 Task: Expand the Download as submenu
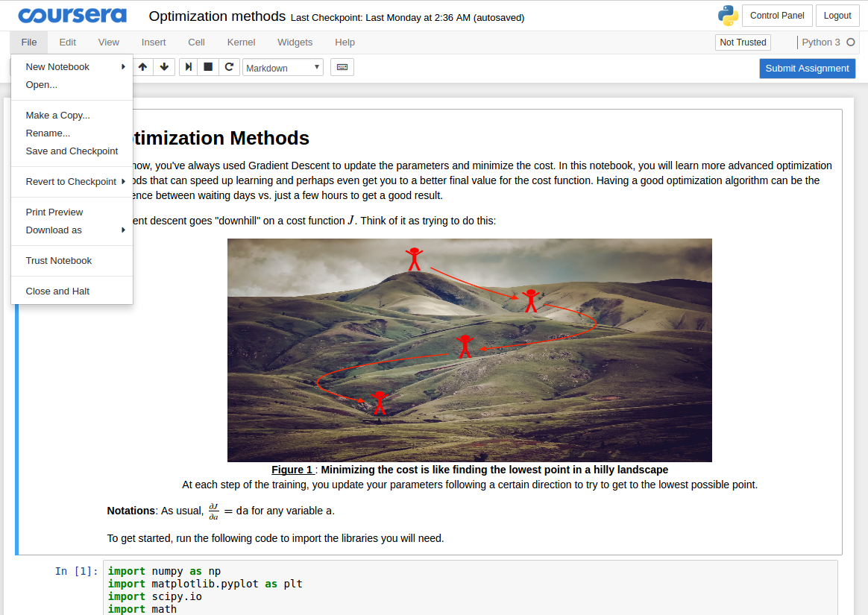click(x=72, y=230)
